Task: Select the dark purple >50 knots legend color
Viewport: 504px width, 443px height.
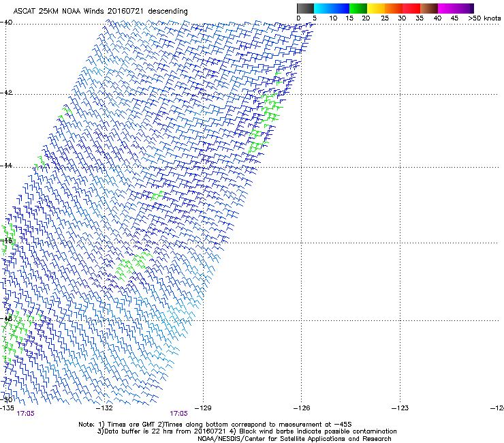Action: [x=471, y=8]
